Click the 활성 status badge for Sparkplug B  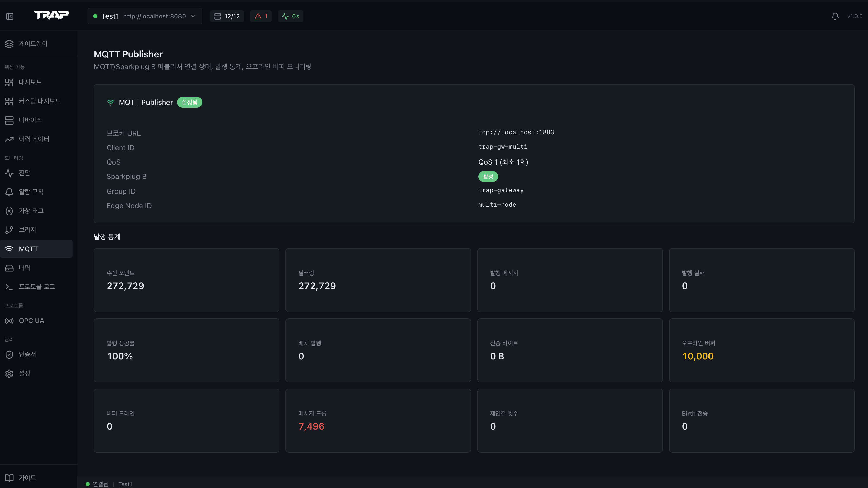point(488,176)
